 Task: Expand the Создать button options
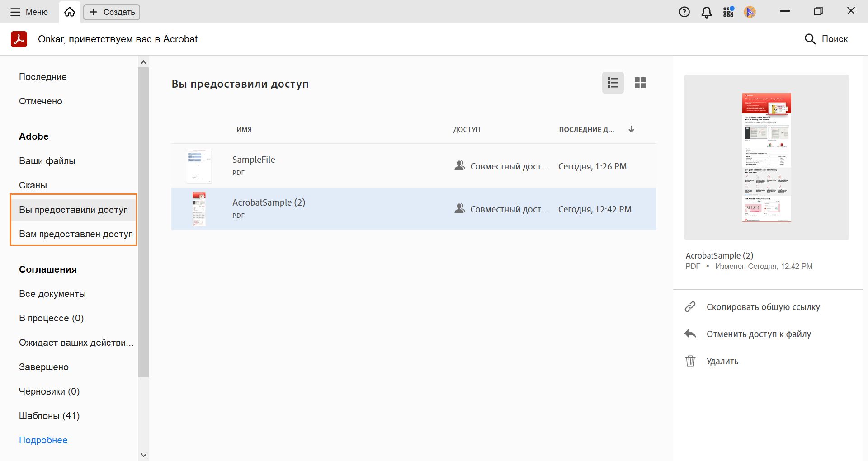(111, 12)
